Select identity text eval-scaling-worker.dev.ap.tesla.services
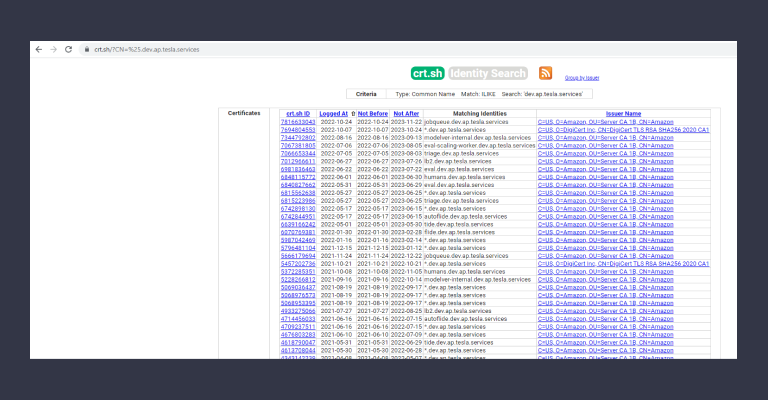 point(480,145)
